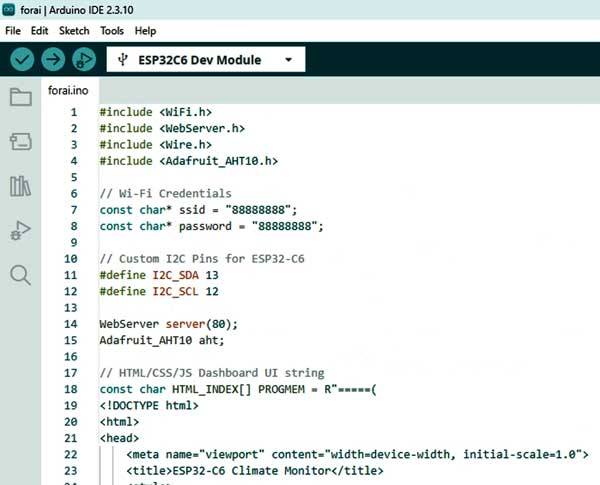
Task: Click the '<html>' tag on line 20
Action: (119, 422)
